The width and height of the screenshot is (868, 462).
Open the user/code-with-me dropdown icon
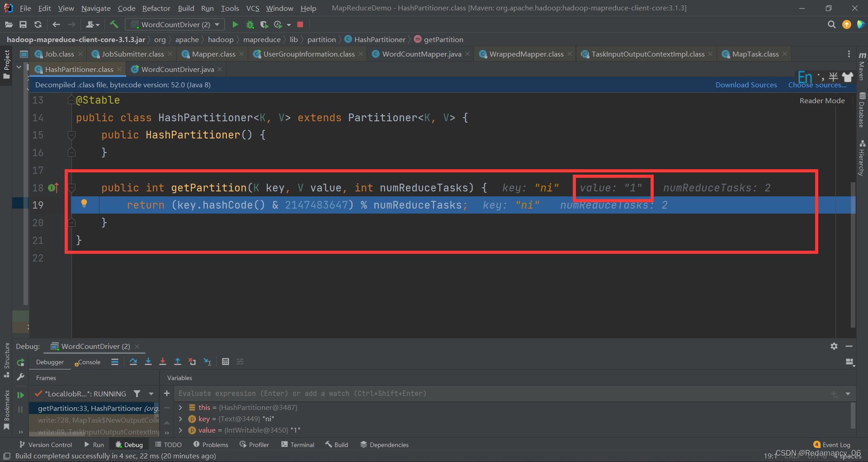[x=92, y=24]
